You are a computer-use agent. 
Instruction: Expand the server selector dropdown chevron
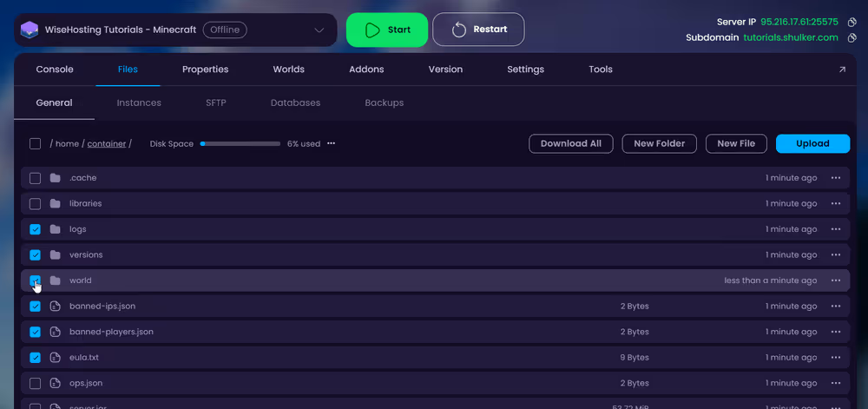pos(319,30)
